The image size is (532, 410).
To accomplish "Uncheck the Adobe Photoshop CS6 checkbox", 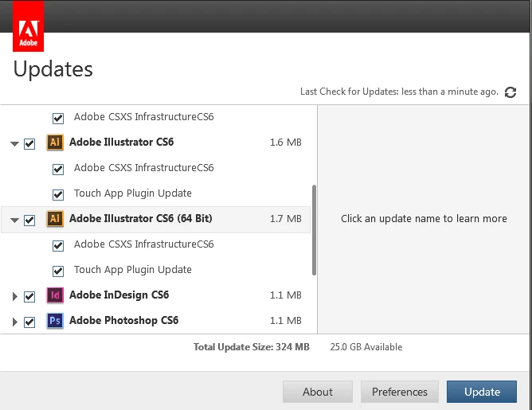I will coord(29,322).
